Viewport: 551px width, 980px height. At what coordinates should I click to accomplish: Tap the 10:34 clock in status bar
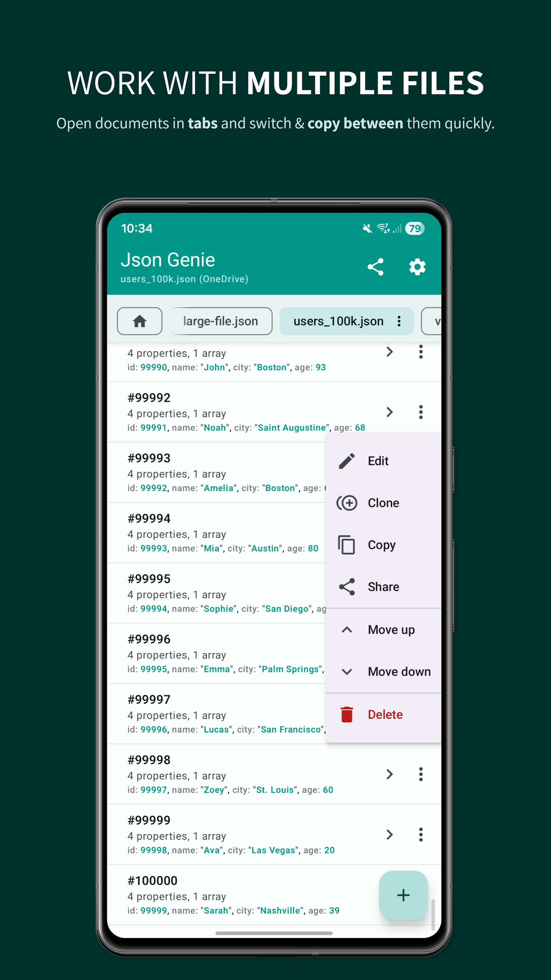136,228
